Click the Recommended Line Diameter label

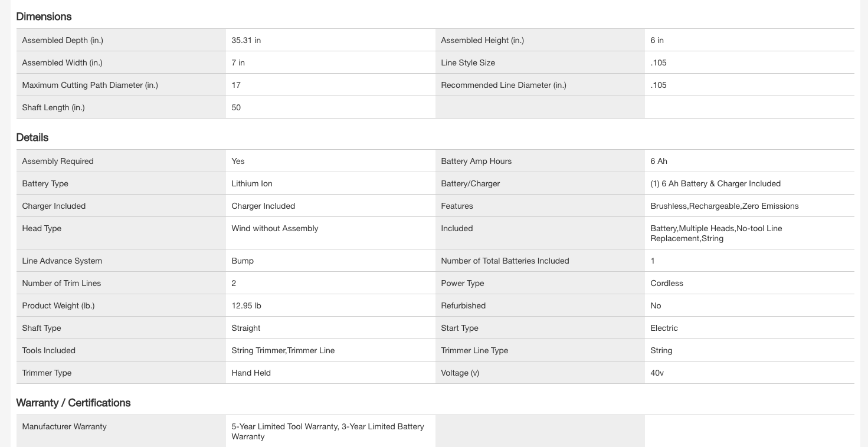click(x=503, y=85)
